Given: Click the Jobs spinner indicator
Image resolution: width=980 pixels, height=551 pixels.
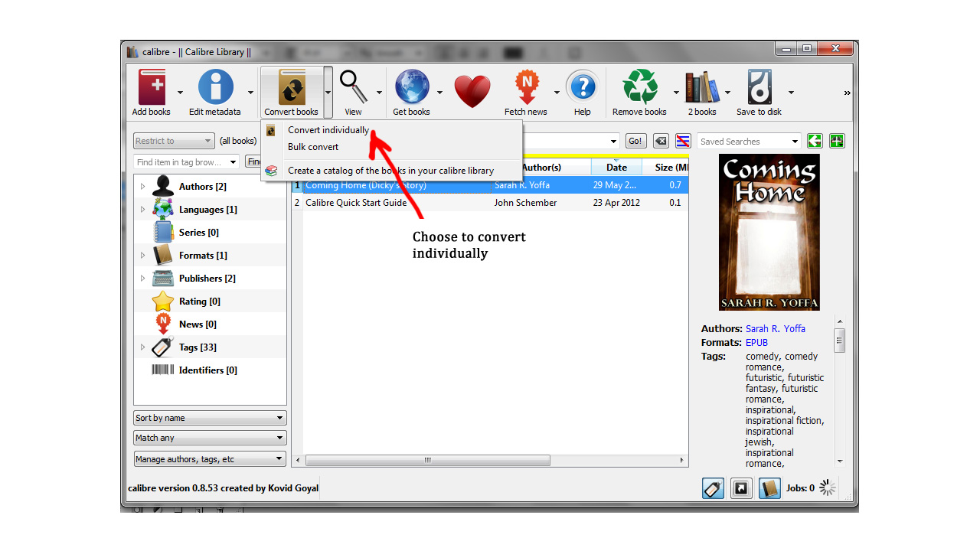Looking at the screenshot, I should coord(828,487).
